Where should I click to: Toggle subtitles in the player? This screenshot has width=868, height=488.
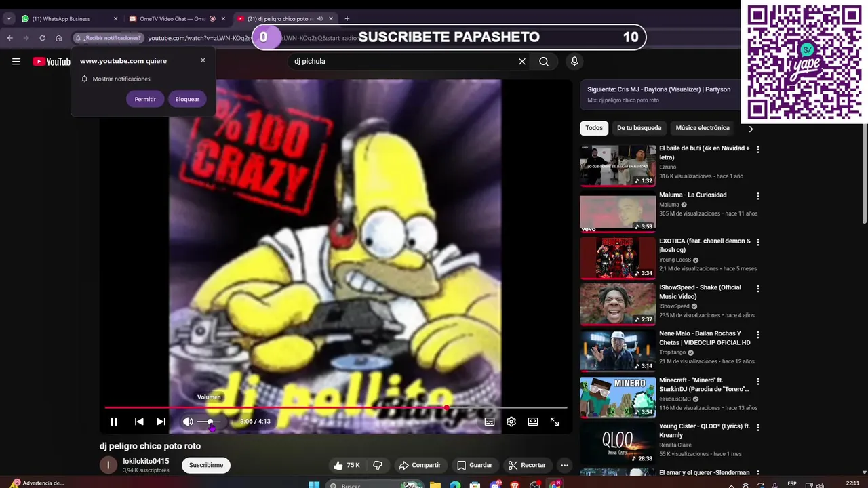[490, 422]
